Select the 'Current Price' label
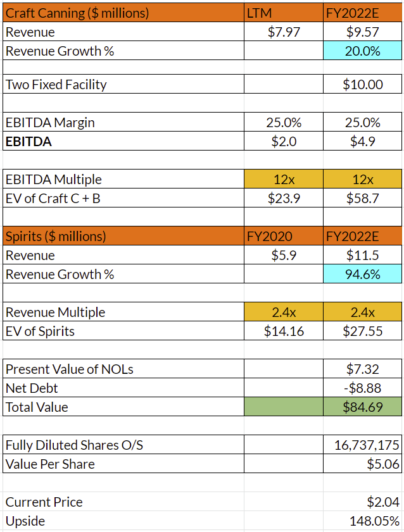This screenshot has width=404, height=532. [44, 502]
